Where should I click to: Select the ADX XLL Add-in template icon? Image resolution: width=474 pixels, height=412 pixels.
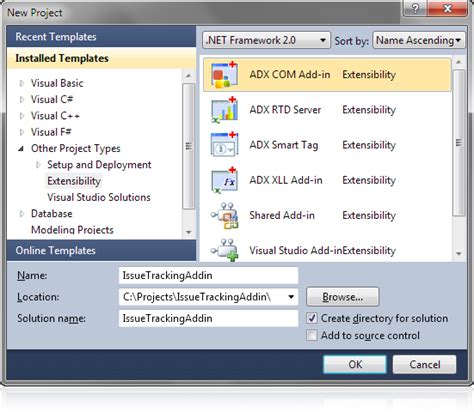click(224, 180)
